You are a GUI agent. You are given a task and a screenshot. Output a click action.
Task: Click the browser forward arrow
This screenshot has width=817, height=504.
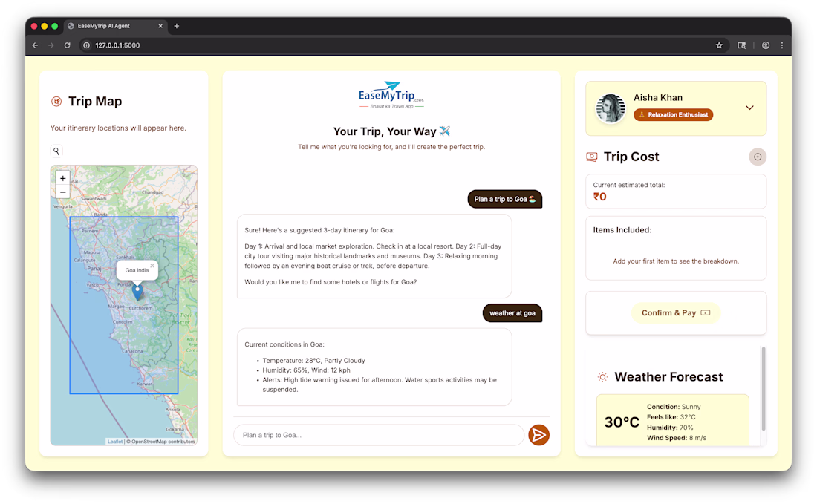[51, 45]
